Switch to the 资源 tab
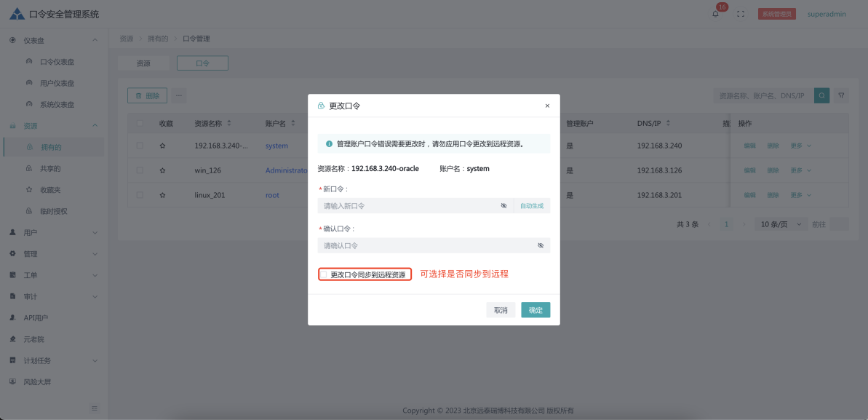Viewport: 868px width, 420px height. tap(143, 63)
